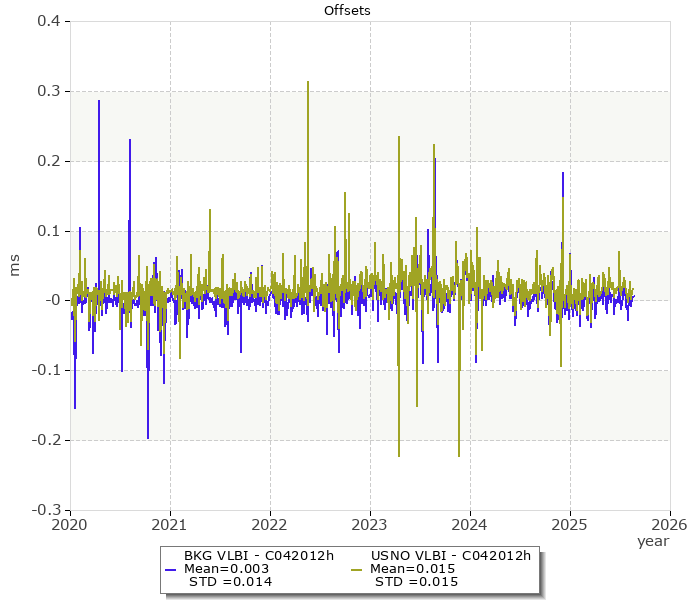Pick the 2022 x-axis tick label

[x=270, y=524]
